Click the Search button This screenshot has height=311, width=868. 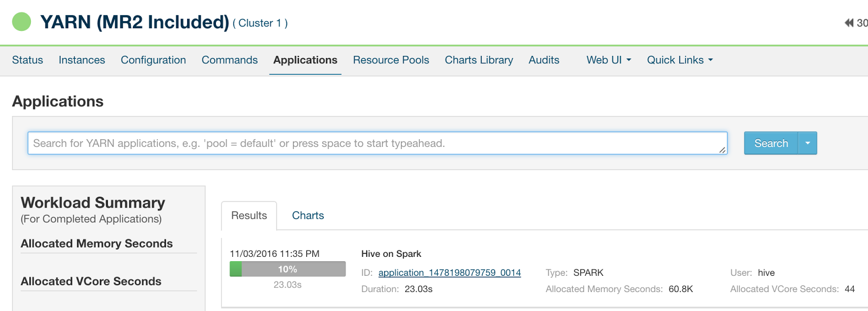point(771,144)
